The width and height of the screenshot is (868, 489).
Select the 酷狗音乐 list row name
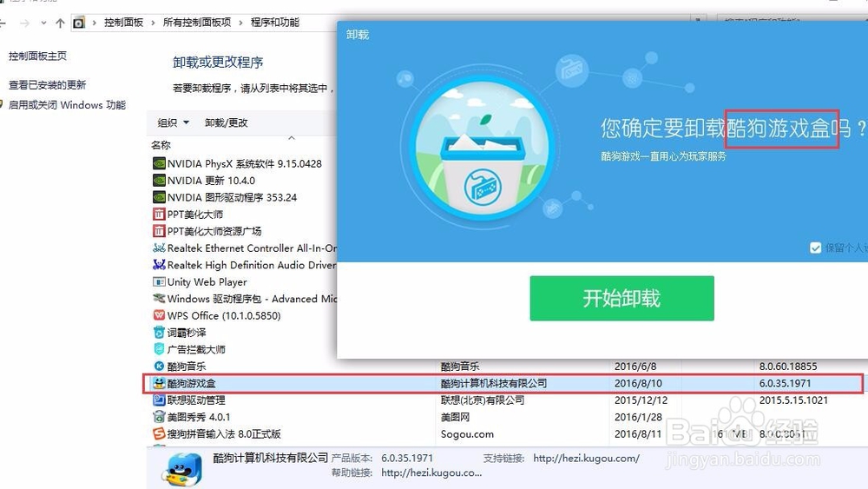pyautogui.click(x=187, y=366)
